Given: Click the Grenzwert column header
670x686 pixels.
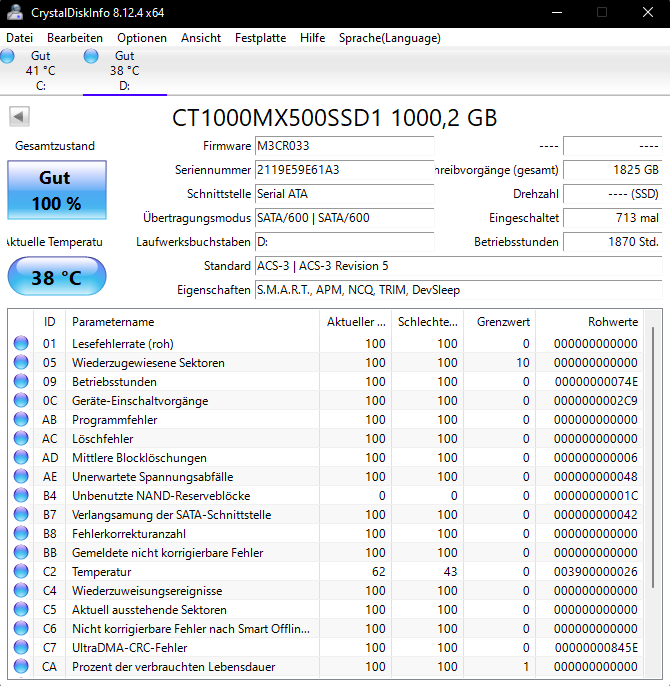Looking at the screenshot, I should (499, 322).
